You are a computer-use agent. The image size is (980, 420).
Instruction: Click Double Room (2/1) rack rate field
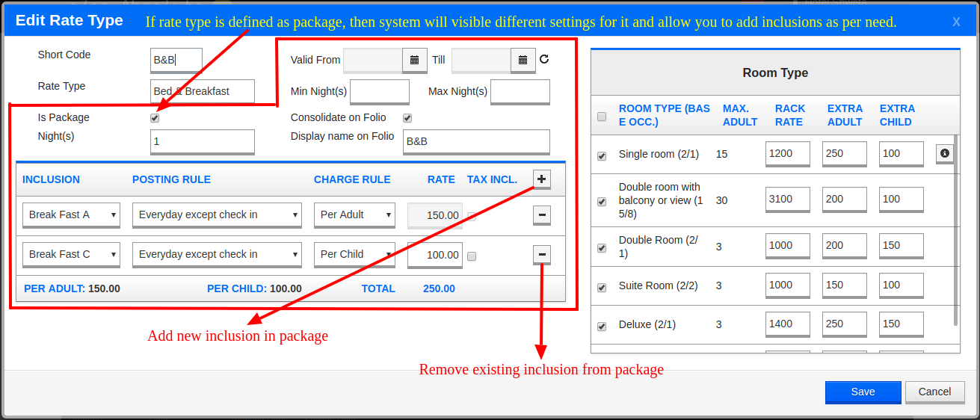[788, 246]
